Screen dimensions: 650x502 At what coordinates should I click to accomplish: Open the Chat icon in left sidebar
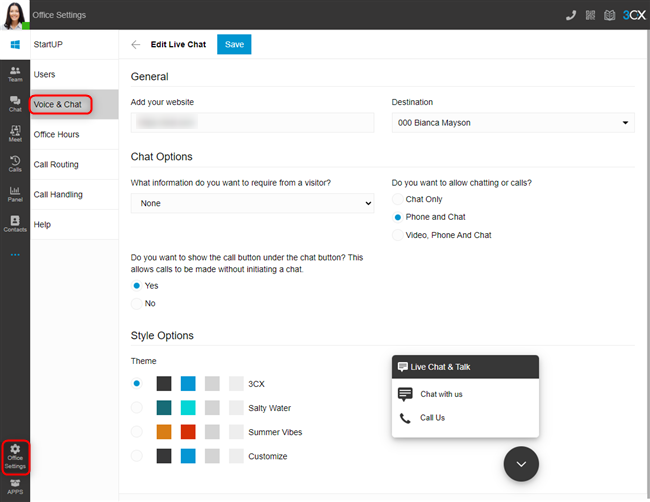pos(15,103)
